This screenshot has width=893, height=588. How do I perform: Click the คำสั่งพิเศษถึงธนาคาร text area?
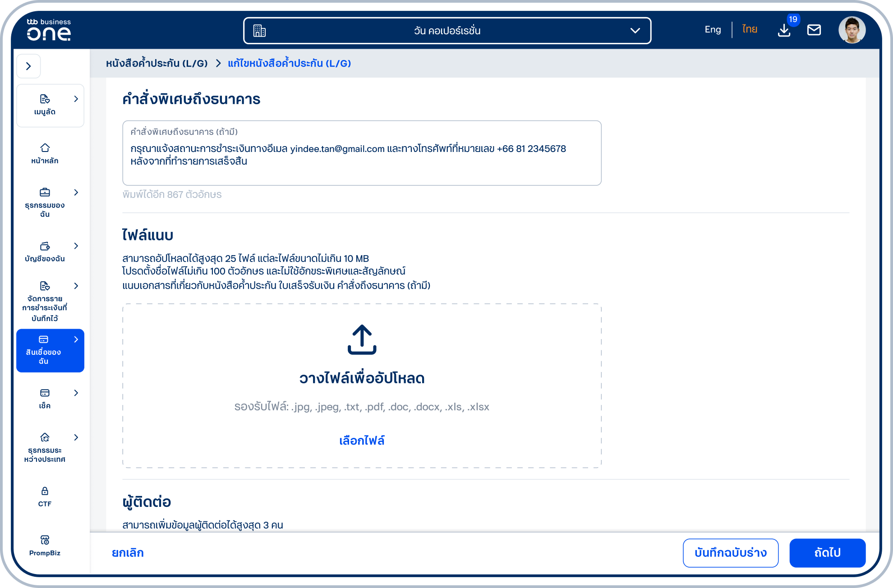pos(362,153)
